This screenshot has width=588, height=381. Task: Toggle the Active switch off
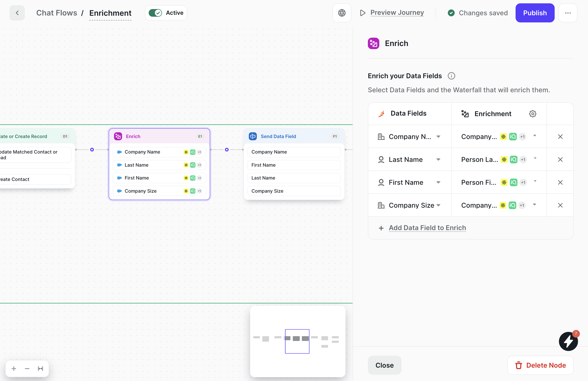pos(155,13)
